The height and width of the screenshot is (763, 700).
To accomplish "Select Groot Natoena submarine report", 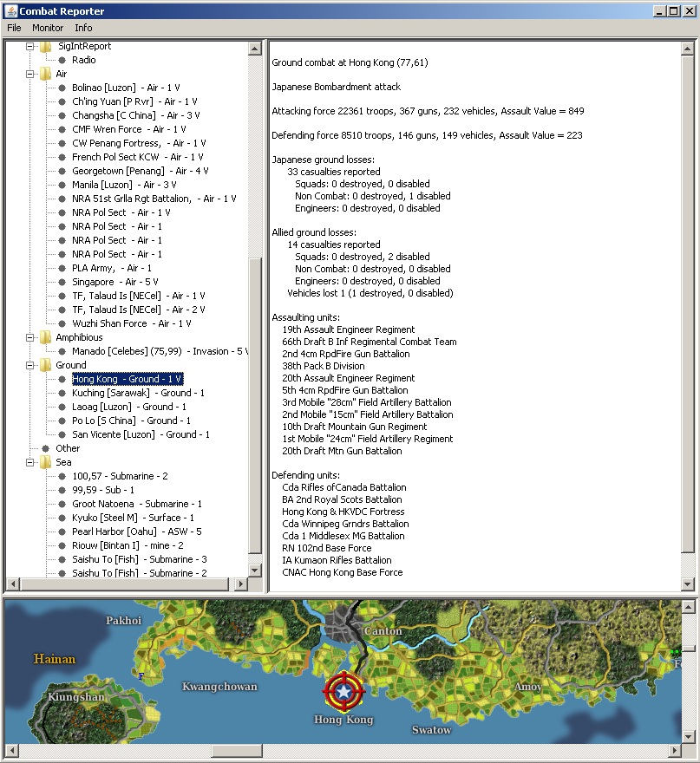I will click(x=137, y=504).
